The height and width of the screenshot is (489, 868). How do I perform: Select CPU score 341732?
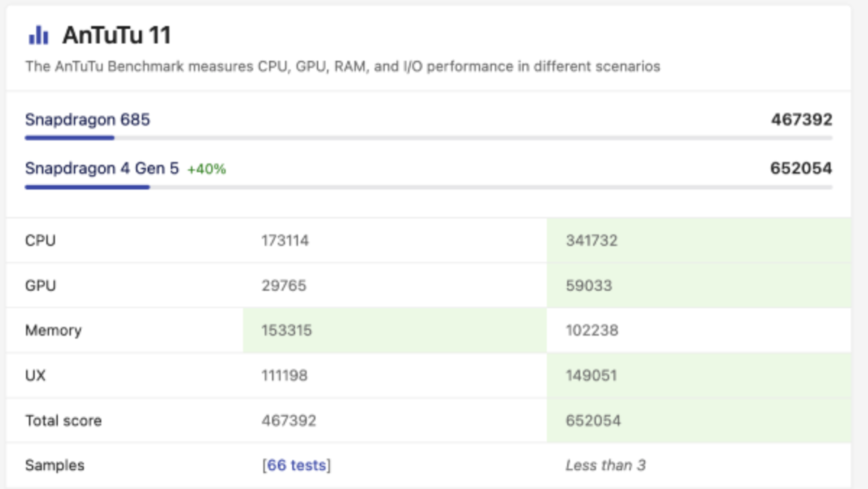pos(592,240)
